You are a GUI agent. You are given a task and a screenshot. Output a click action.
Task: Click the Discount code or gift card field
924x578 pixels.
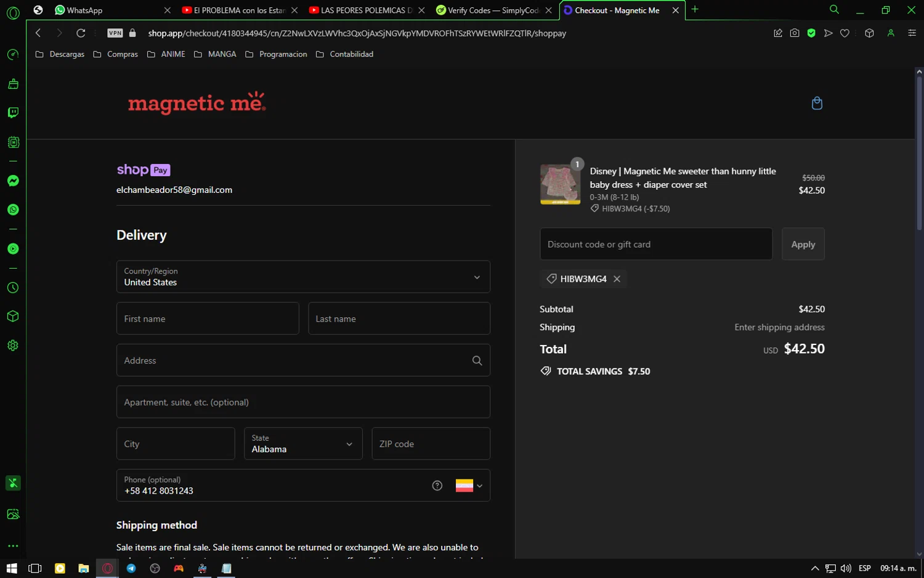(x=656, y=244)
